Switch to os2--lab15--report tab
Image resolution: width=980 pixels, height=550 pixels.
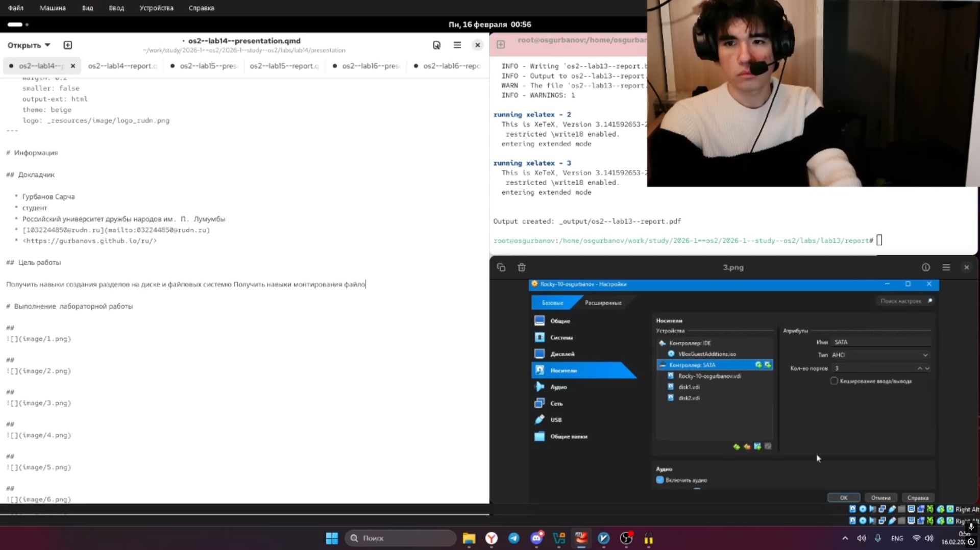[284, 66]
